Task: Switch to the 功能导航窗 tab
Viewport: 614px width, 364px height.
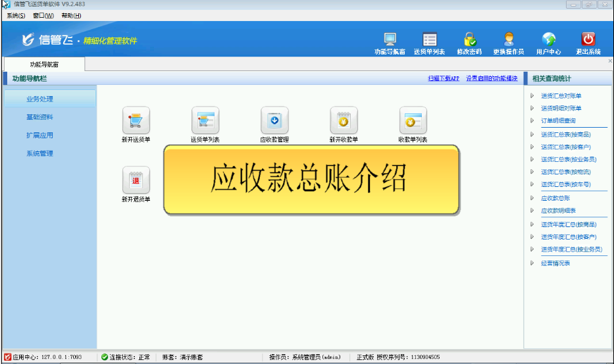Action: (44, 65)
